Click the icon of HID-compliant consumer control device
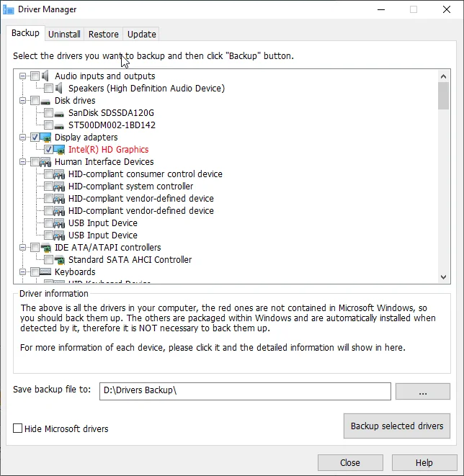The height and width of the screenshot is (476, 464). 59,174
